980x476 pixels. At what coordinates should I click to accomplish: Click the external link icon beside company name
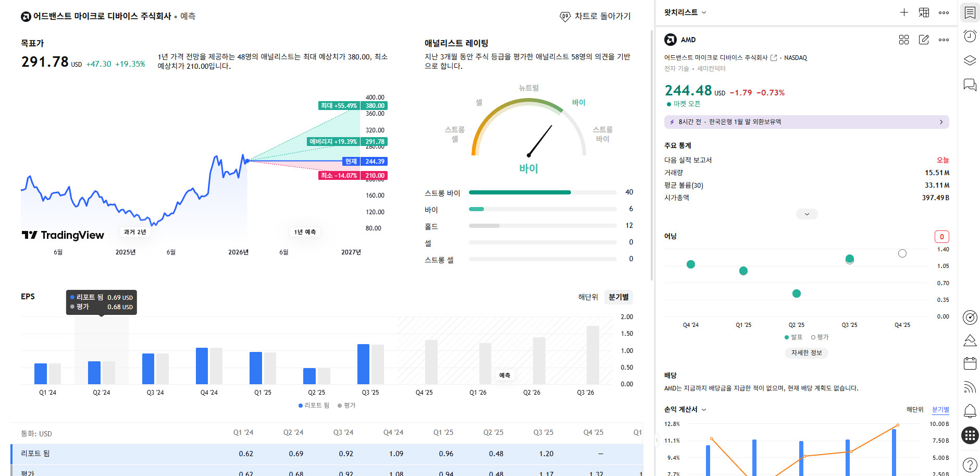coord(774,58)
